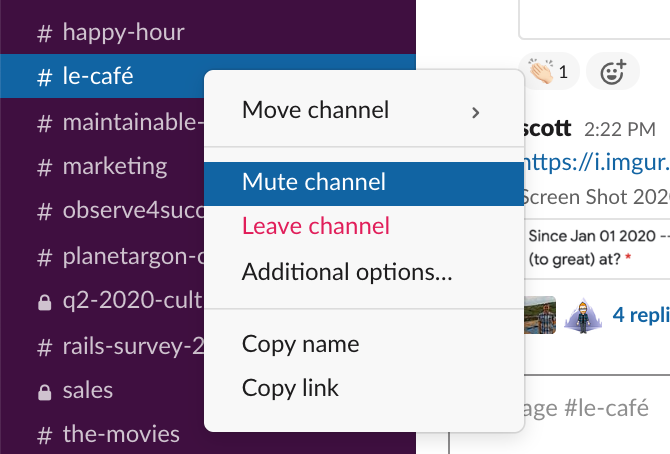Open Additional options… menu entry

[364, 272]
